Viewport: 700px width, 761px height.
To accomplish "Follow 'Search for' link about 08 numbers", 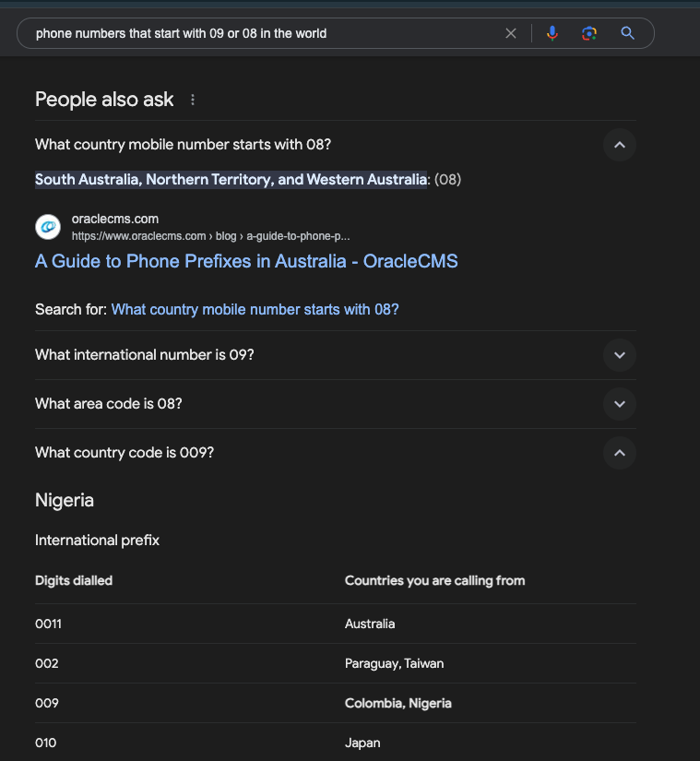I will coord(255,310).
